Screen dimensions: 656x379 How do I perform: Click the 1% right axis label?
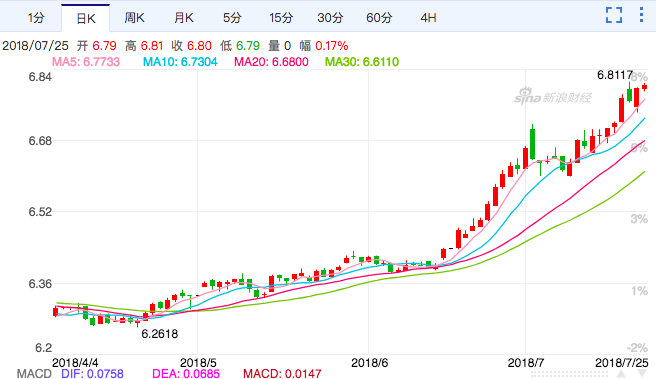[x=639, y=291]
